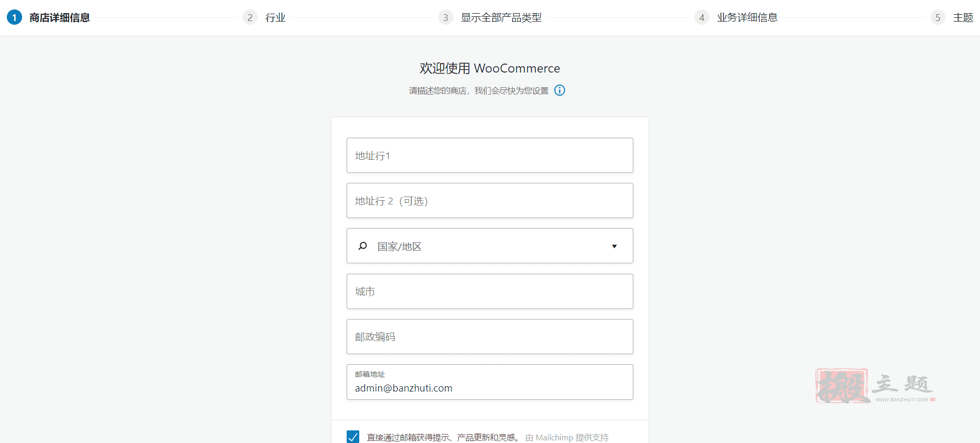This screenshot has height=443, width=980.
Task: Focus the 城市 input field
Action: pos(490,291)
